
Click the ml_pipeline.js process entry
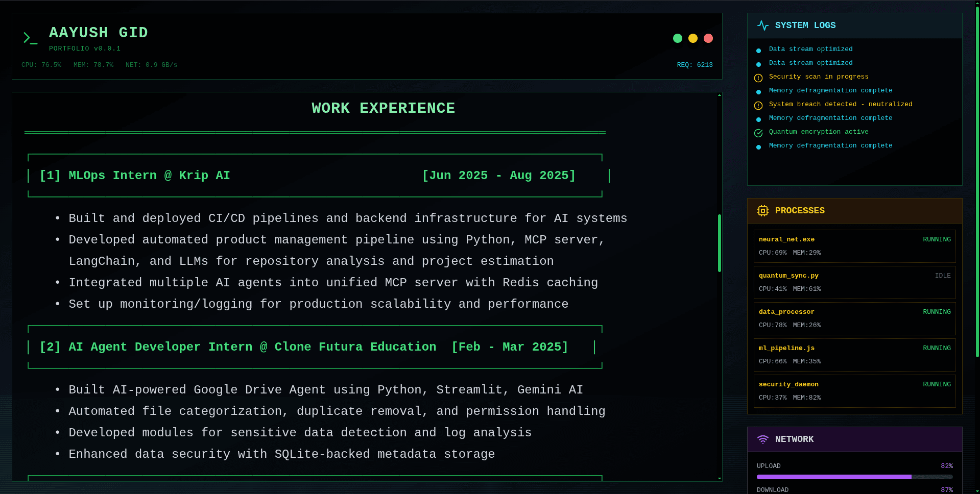coord(854,355)
